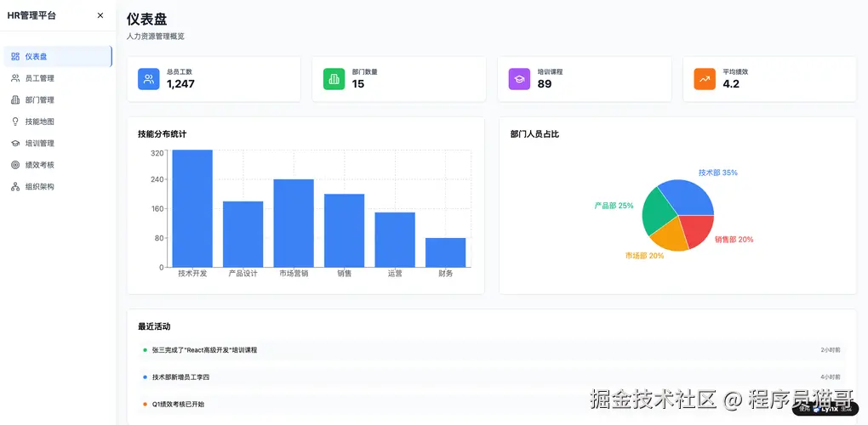This screenshot has width=868, height=425.
Task: Click the HR管理平台 sidebar title
Action: pos(31,15)
